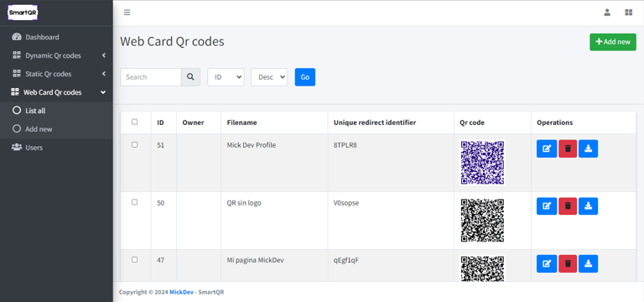Select List all submenu item
644x302 pixels.
coord(56,111)
